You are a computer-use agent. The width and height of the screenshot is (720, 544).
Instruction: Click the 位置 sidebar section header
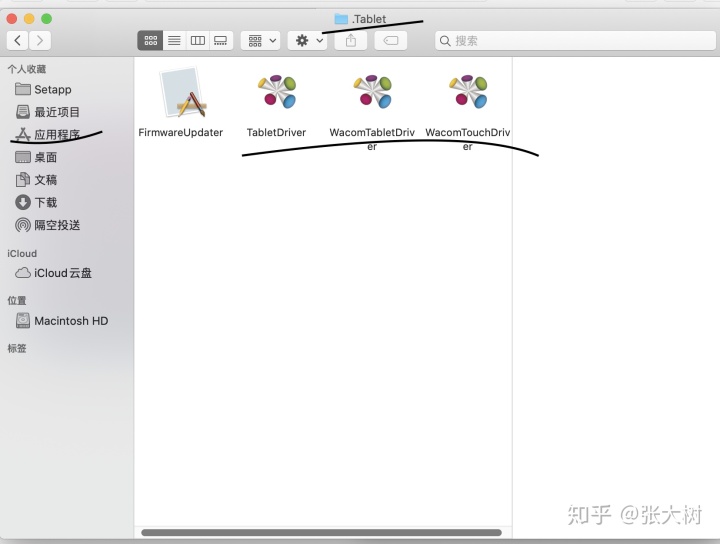pyautogui.click(x=17, y=300)
